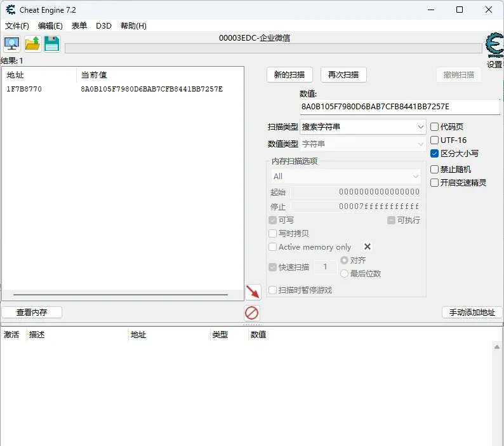Click the 撤销扫描 button
Viewport: 504px width, 446px height.
coord(459,75)
